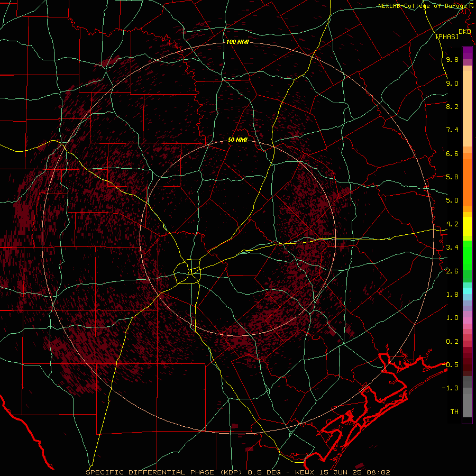Image resolution: width=476 pixels, height=476 pixels.
Task: Click the 50 NMI range ring label
Action: coord(237,140)
